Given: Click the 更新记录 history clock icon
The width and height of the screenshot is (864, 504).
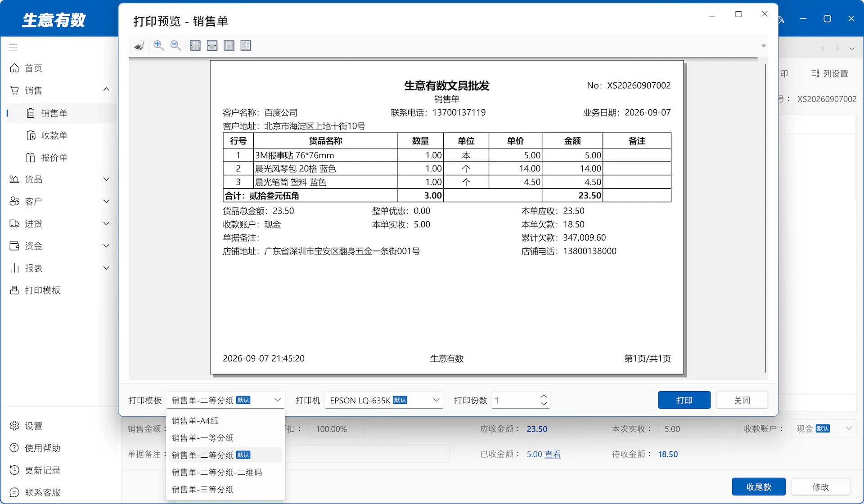Looking at the screenshot, I should pos(14,470).
